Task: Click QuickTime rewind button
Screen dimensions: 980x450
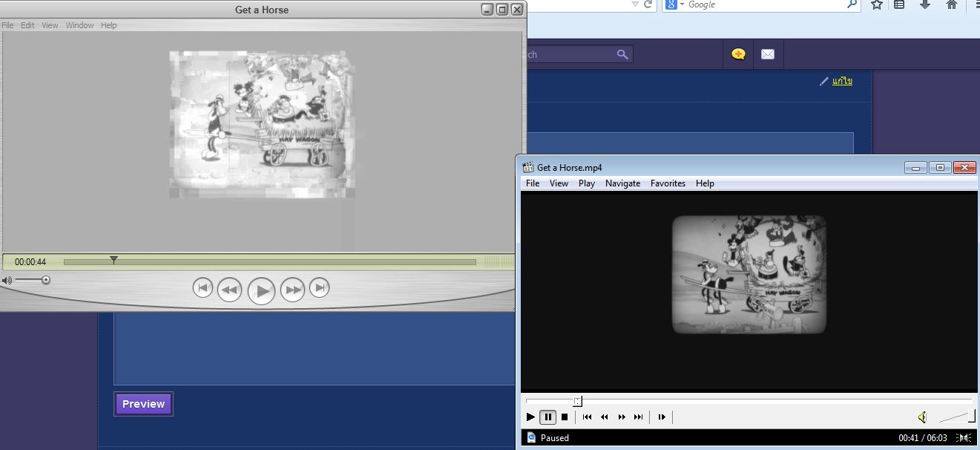Action: pyautogui.click(x=230, y=290)
